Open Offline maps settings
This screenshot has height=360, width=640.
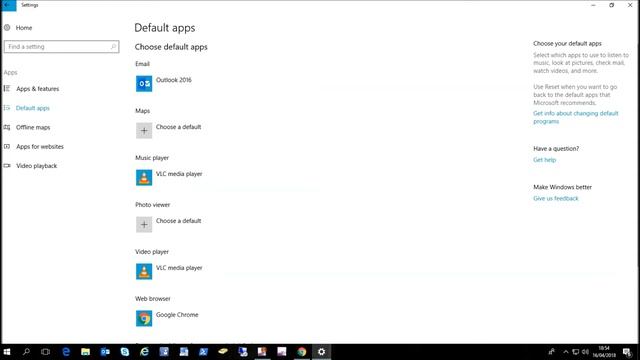pos(33,127)
